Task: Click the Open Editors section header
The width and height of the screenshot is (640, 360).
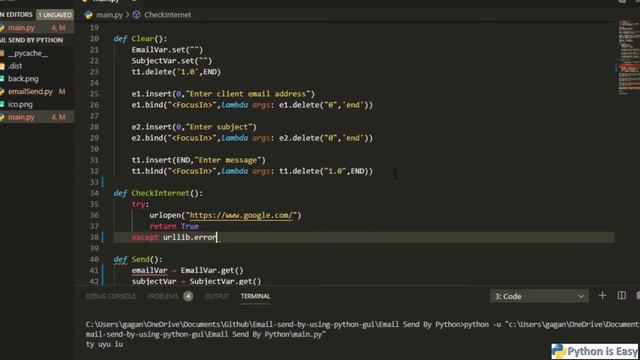Action: (x=16, y=15)
